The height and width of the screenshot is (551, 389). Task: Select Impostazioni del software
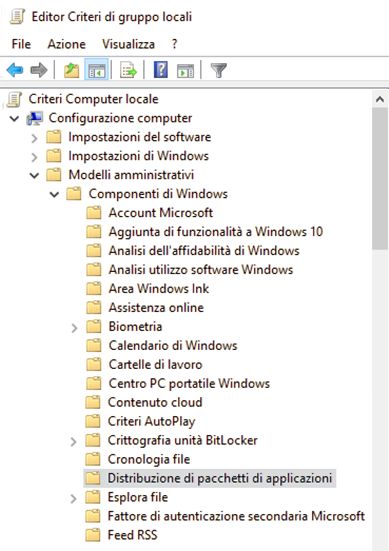tap(140, 137)
